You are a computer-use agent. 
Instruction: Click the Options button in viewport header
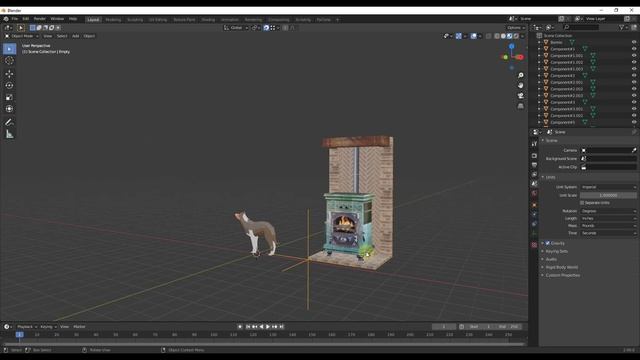(516, 28)
